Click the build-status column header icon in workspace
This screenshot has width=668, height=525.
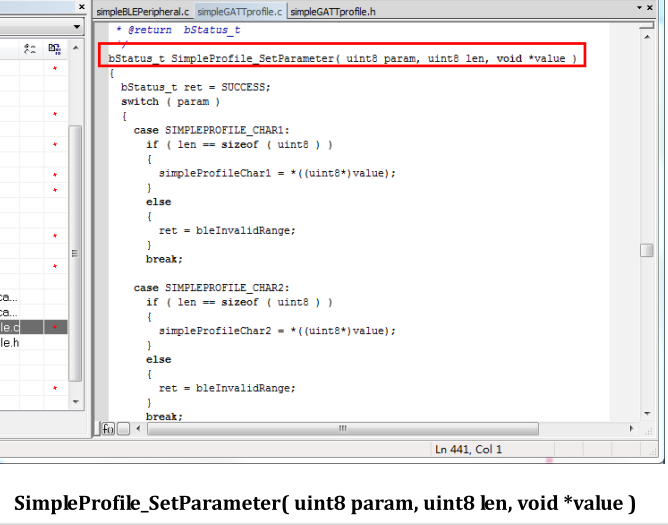[x=30, y=48]
